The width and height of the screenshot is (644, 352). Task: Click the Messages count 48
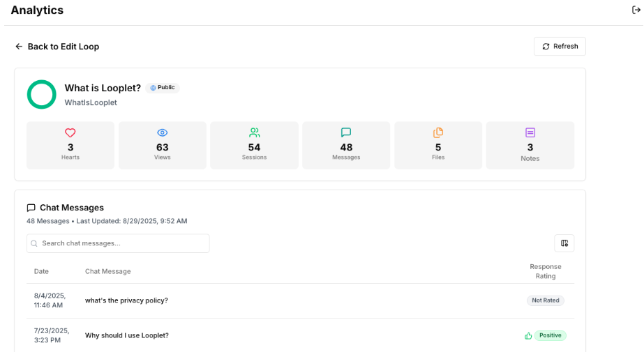point(346,147)
